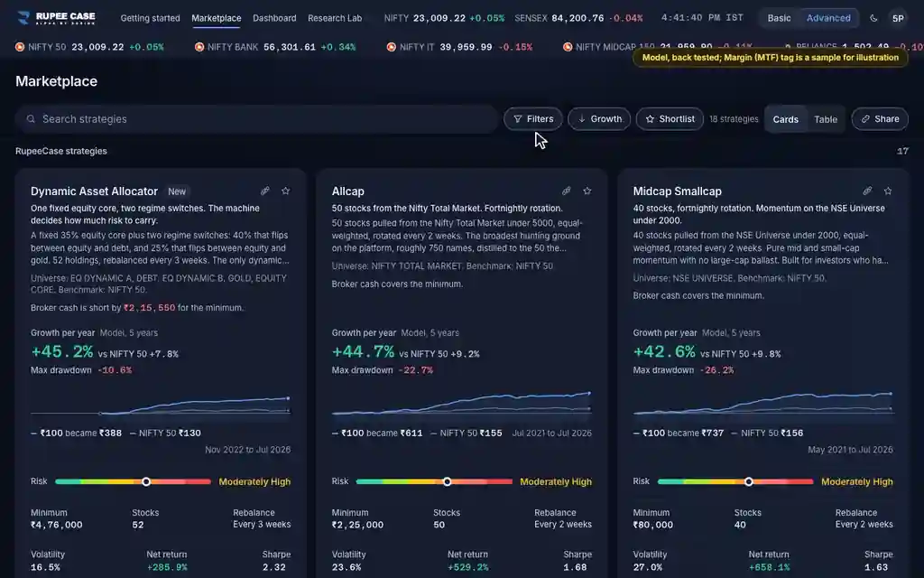The height and width of the screenshot is (578, 924).
Task: Show Shortlist strategies
Action: click(x=670, y=119)
